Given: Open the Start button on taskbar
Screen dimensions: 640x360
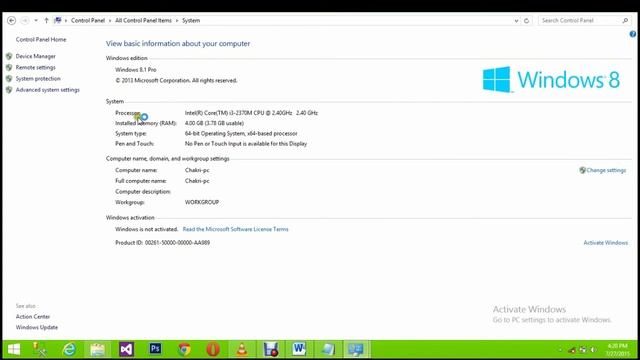Looking at the screenshot, I should point(14,349).
